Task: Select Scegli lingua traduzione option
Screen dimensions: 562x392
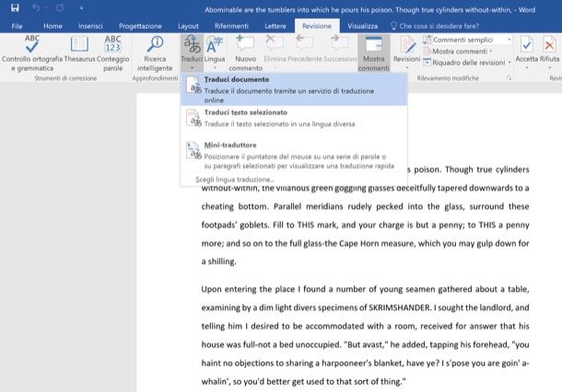Action: click(235, 179)
